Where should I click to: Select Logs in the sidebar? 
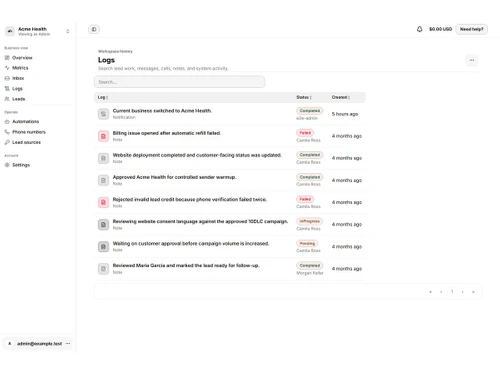point(17,89)
